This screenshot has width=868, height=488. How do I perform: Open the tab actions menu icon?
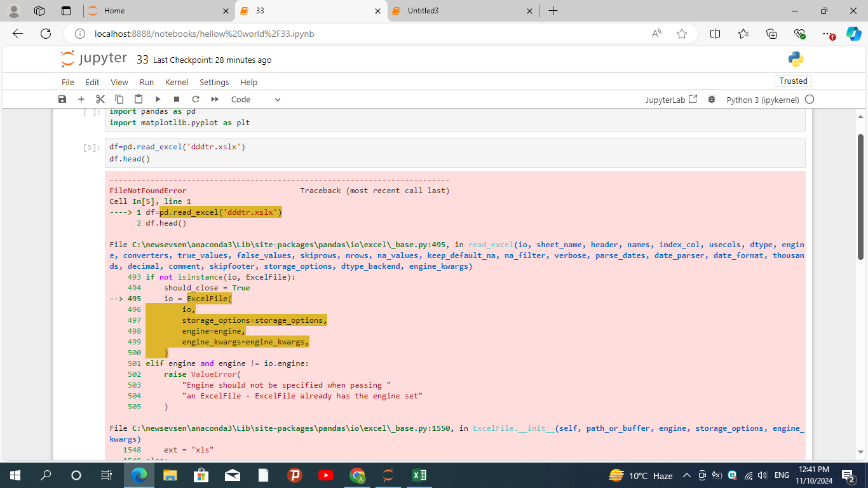point(66,11)
